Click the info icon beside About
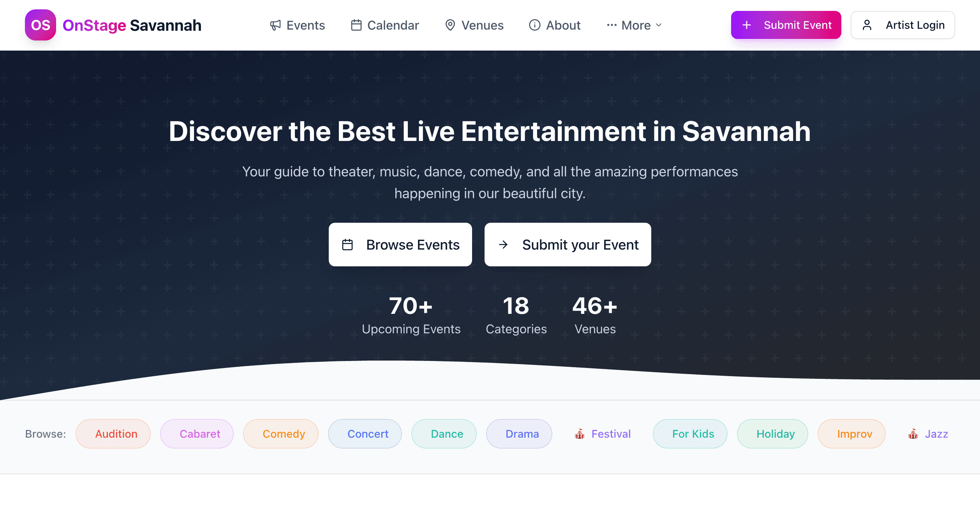Screen dimensions: 980x514 (534, 25)
